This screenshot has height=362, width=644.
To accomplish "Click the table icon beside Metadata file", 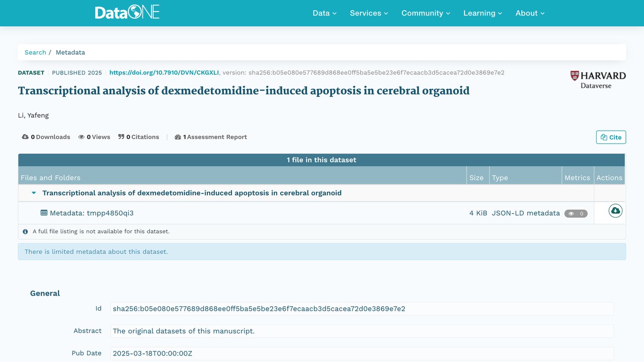I will [x=44, y=213].
